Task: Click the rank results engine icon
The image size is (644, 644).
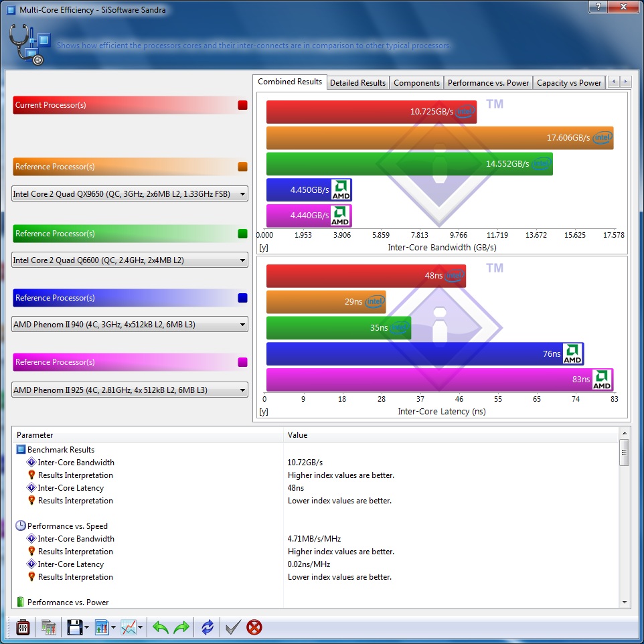Action: click(48, 627)
